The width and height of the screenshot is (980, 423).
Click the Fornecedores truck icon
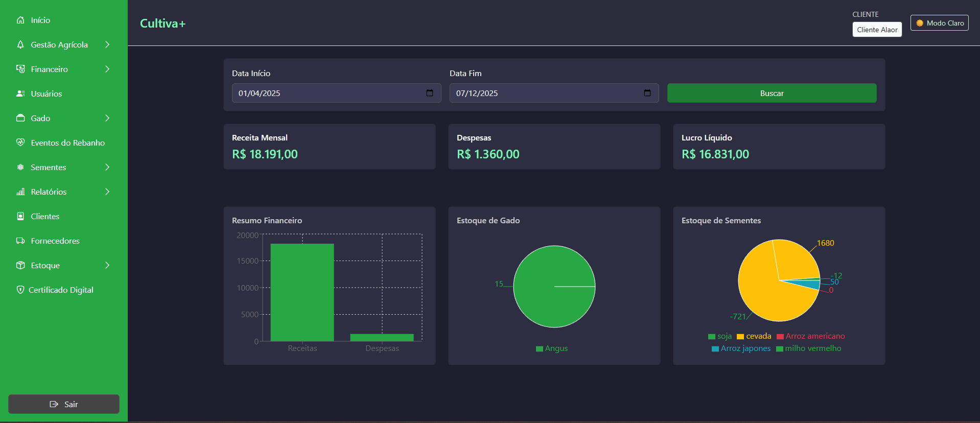(20, 241)
